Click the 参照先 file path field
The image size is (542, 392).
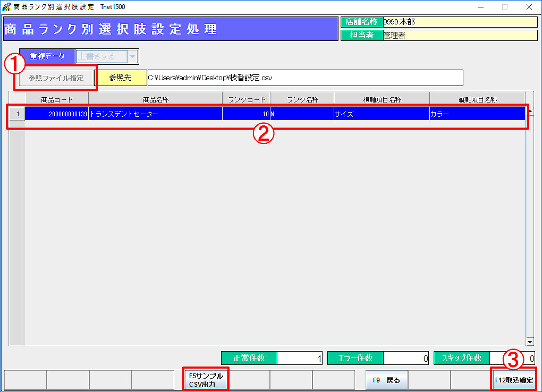click(305, 78)
